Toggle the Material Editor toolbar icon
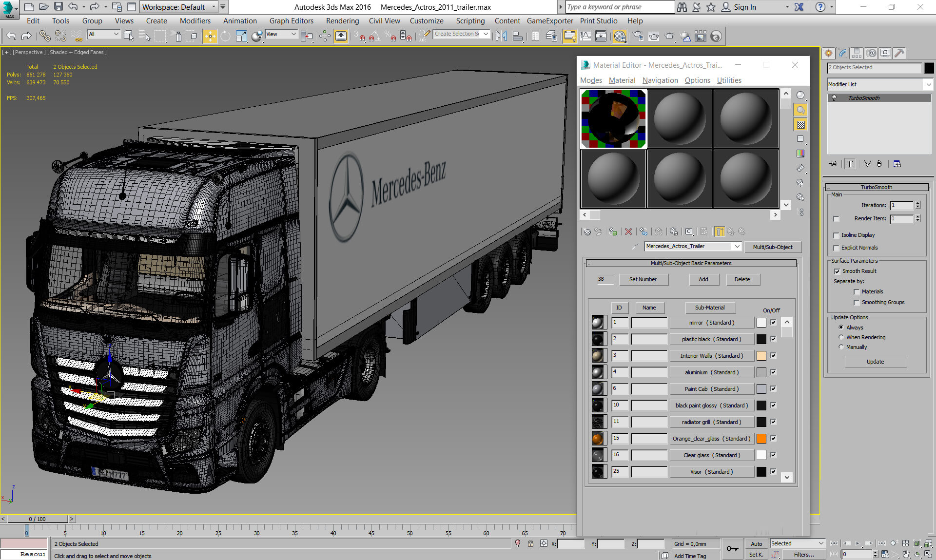The width and height of the screenshot is (936, 560). [x=619, y=36]
